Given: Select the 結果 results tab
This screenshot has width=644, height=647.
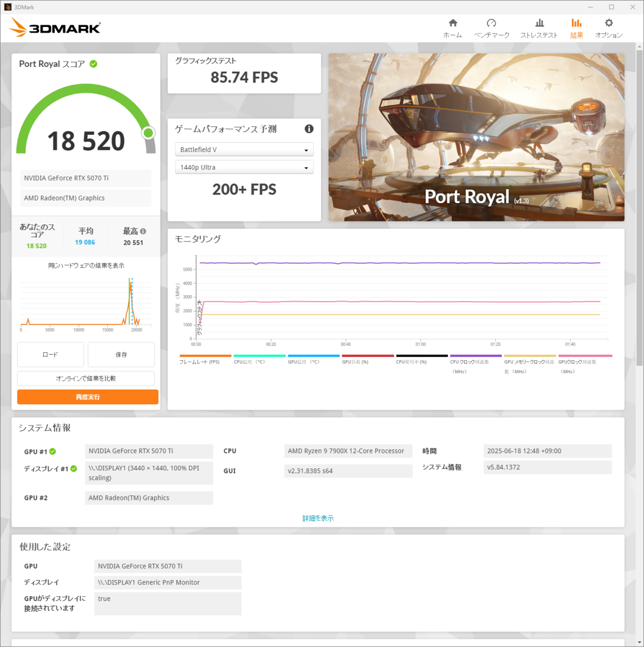Looking at the screenshot, I should click(577, 28).
